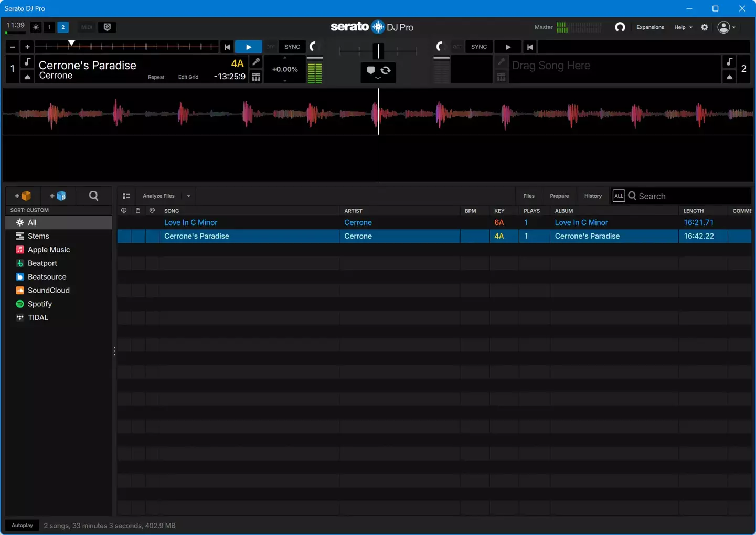Viewport: 756px width, 535px height.
Task: Toggle Repeat on deck 1
Action: [156, 77]
